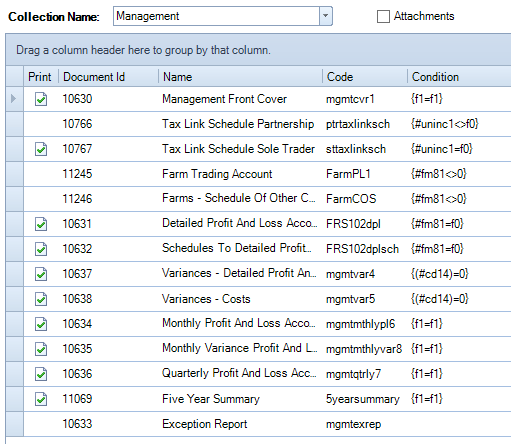Select Farms - Schedule Of Other C... name
Image resolution: width=515 pixels, height=445 pixels.
coord(239,198)
